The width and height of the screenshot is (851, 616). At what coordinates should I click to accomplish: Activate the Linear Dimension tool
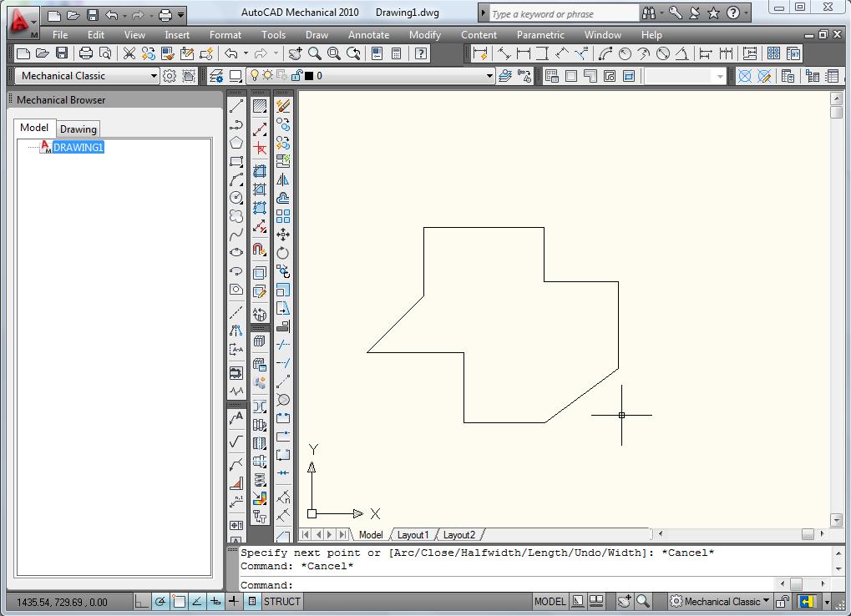pyautogui.click(x=524, y=55)
